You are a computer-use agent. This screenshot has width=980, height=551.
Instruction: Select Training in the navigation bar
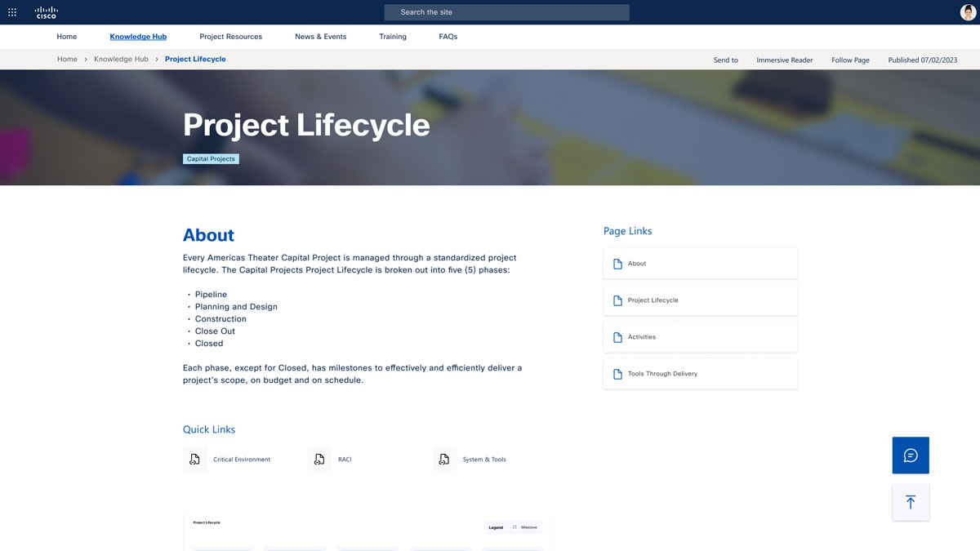[x=392, y=36]
